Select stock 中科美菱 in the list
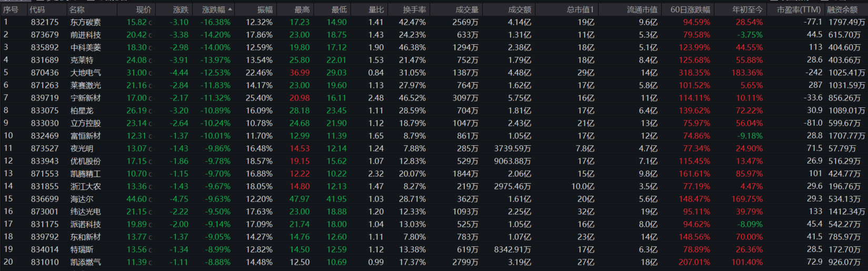 [x=86, y=47]
